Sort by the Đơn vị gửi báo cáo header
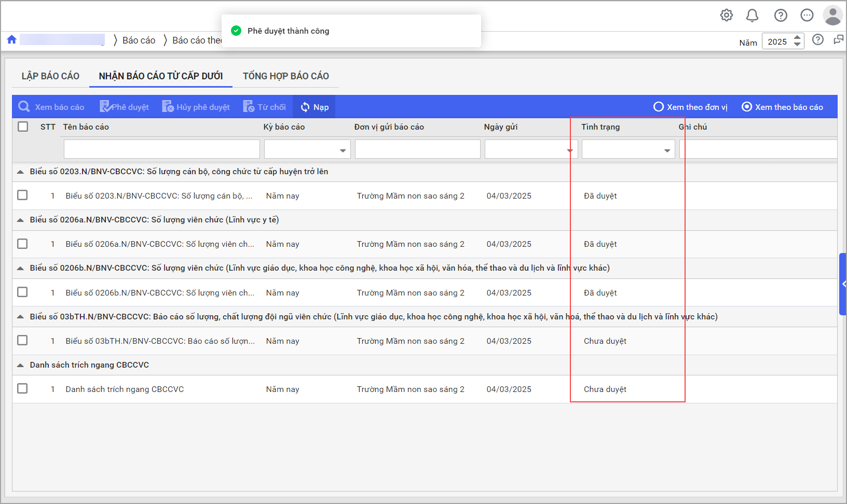This screenshot has width=847, height=504. (x=389, y=127)
